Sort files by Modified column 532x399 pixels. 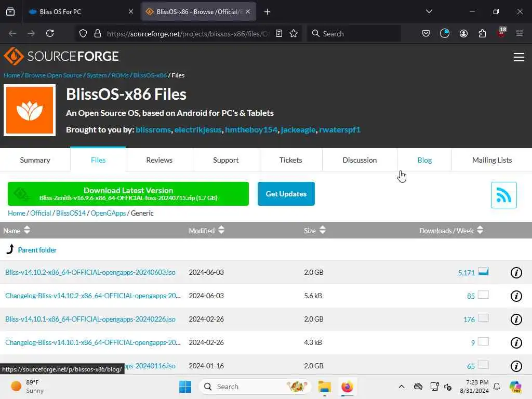[x=206, y=230]
